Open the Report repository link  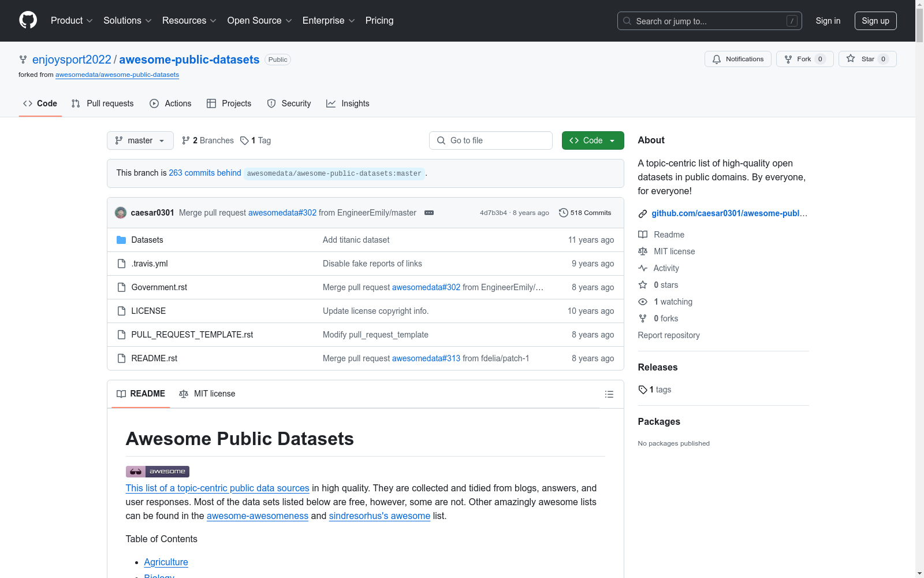[x=669, y=335]
